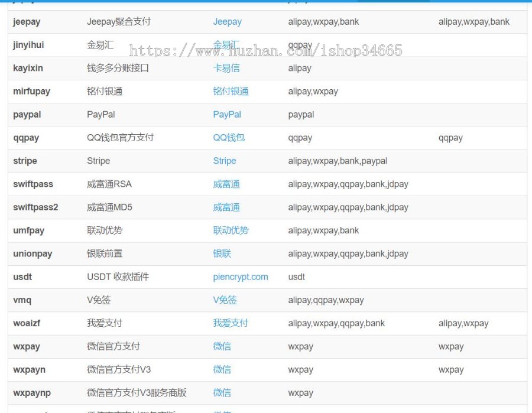Select the umfpay plugin name
This screenshot has width=532, height=413.
[x=29, y=230]
